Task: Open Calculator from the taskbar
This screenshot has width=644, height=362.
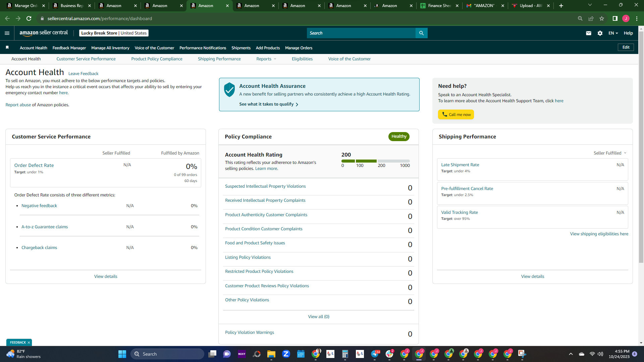Action: pos(345,354)
